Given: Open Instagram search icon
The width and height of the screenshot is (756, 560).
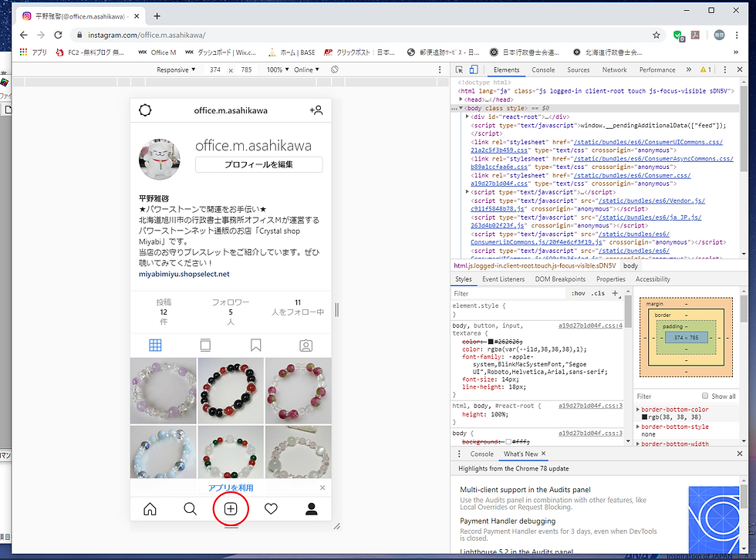Looking at the screenshot, I should click(x=190, y=509).
